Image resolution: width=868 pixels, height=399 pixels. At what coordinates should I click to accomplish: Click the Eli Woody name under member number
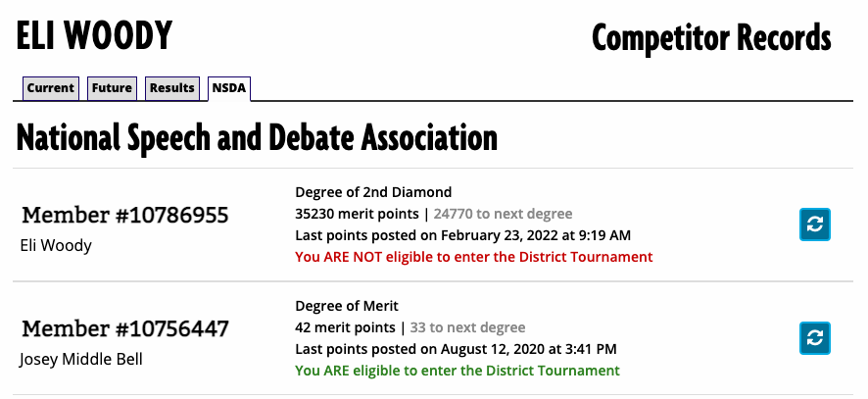56,245
